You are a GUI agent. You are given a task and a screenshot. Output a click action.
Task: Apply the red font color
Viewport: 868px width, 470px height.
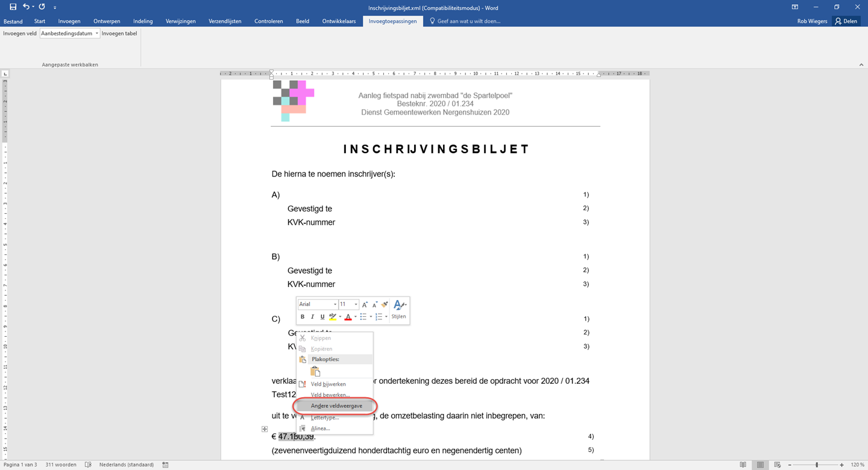point(348,317)
